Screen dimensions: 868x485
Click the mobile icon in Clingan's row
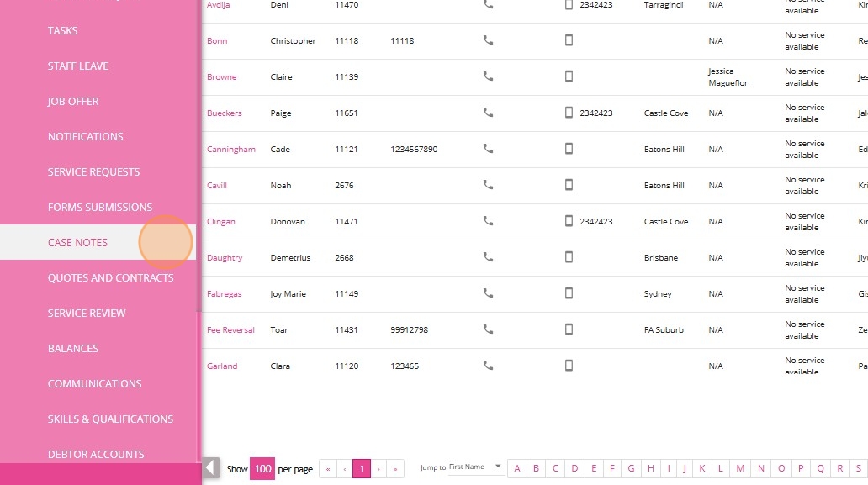[x=569, y=221]
